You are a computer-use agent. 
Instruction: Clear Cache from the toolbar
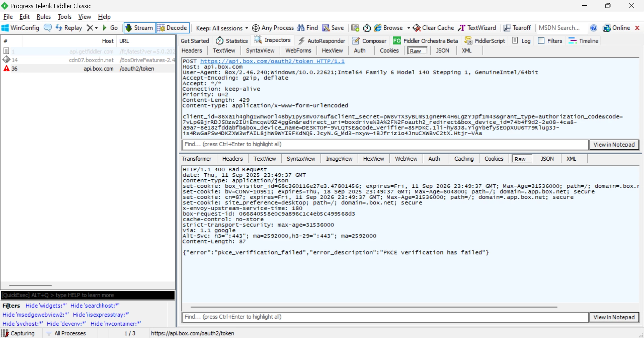(433, 28)
